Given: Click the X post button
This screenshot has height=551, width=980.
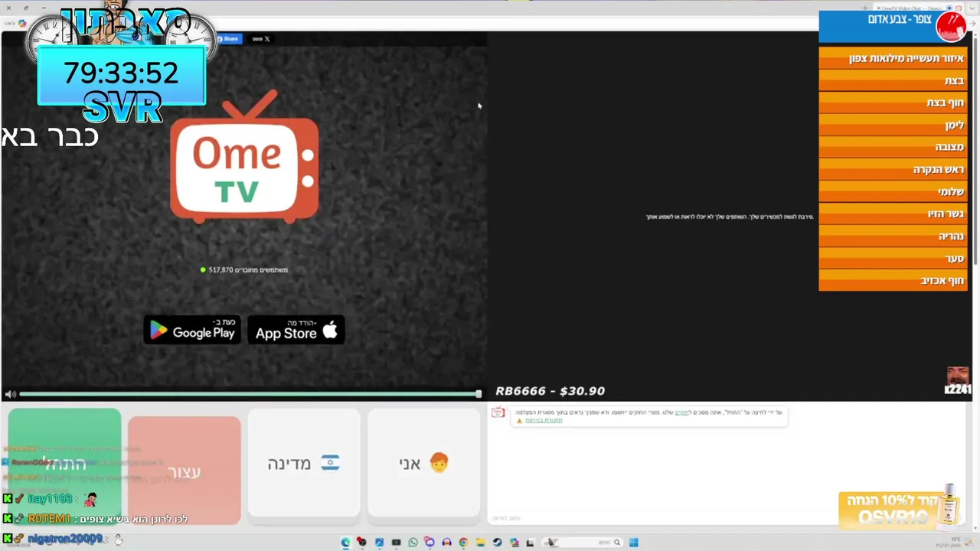Looking at the screenshot, I should click(261, 38).
